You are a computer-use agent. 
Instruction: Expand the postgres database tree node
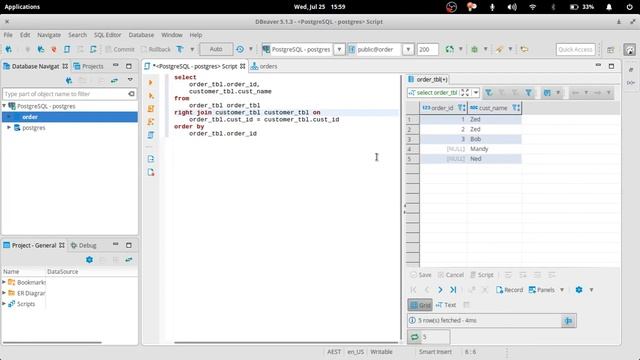9,128
